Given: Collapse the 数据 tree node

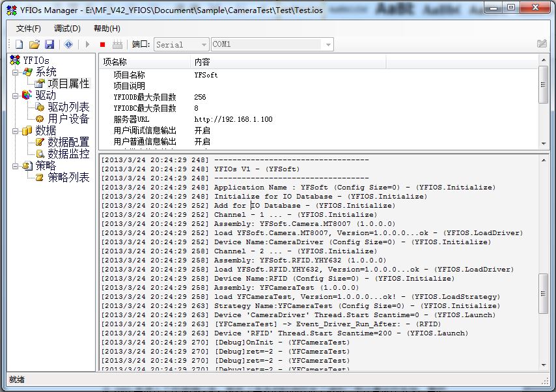Looking at the screenshot, I should (15, 131).
